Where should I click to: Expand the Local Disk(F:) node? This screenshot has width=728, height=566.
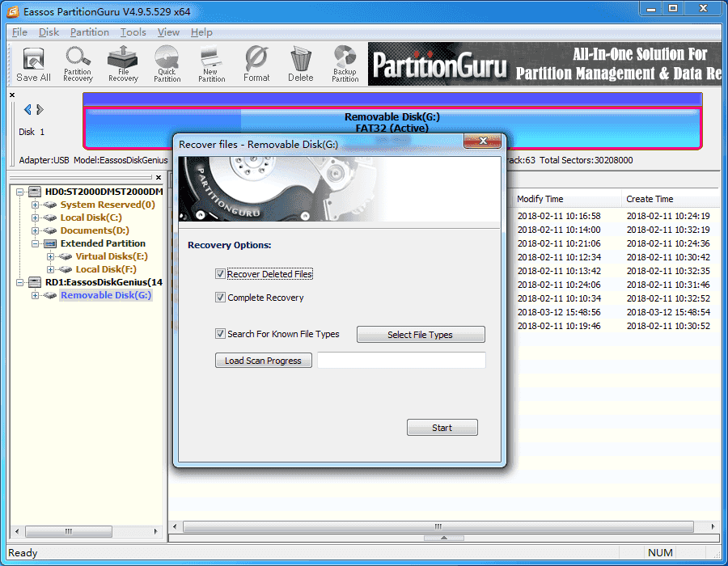tap(51, 269)
